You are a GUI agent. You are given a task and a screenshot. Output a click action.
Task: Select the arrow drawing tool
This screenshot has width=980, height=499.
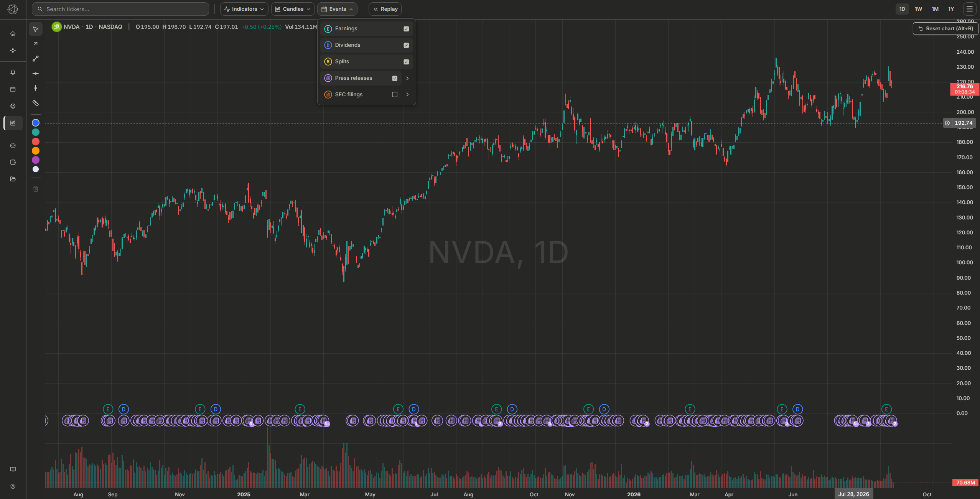click(x=36, y=44)
